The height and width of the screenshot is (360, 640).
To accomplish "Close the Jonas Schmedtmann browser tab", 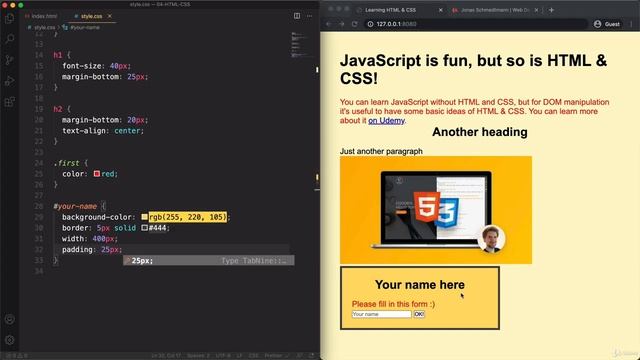I will (536, 10).
